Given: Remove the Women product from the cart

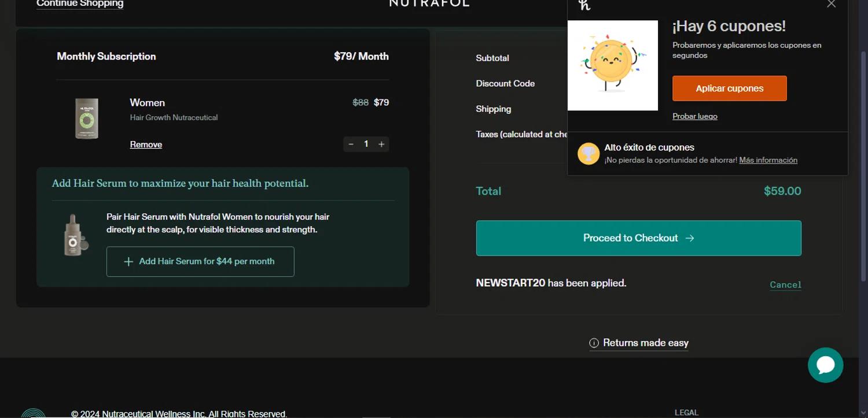Looking at the screenshot, I should click(x=146, y=145).
